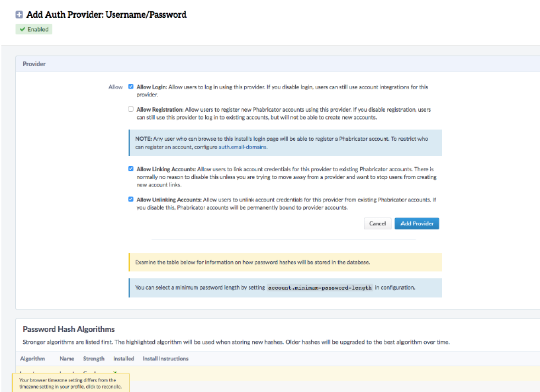Open the auth.email-domains configuration link
This screenshot has width=540, height=392.
click(242, 147)
